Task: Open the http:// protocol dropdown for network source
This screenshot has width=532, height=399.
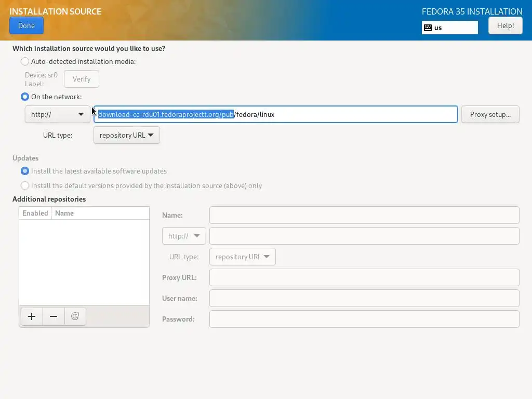Action: click(x=57, y=114)
